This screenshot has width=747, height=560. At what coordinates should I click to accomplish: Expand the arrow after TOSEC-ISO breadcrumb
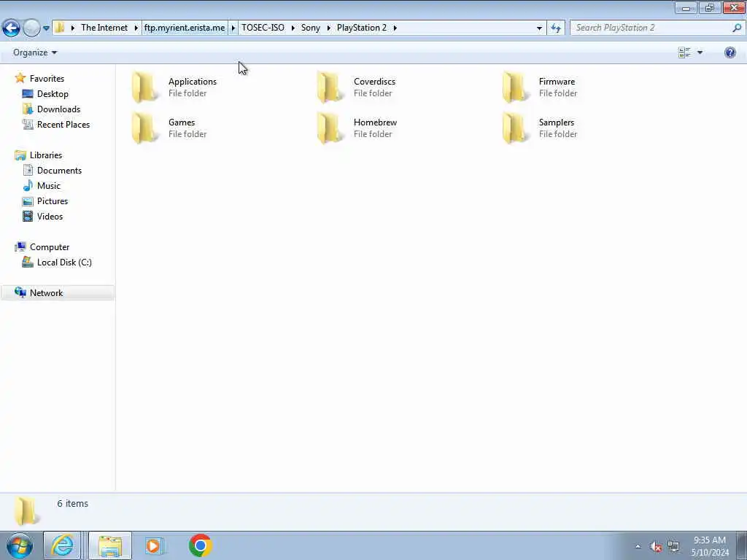(x=293, y=28)
